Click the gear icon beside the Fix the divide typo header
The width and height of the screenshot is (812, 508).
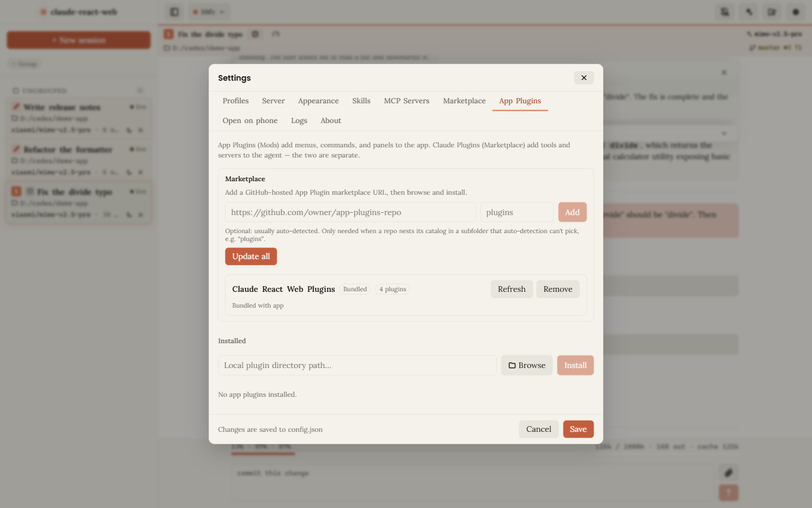click(255, 34)
